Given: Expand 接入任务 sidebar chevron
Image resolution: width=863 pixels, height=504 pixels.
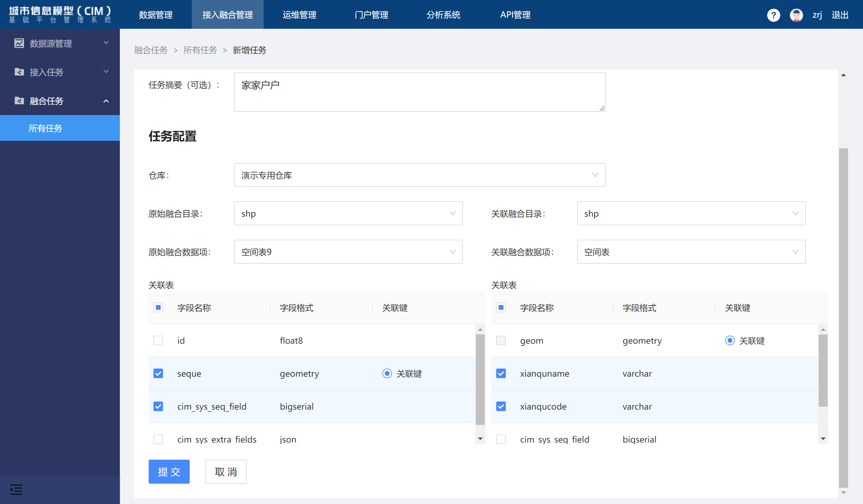Looking at the screenshot, I should [106, 72].
